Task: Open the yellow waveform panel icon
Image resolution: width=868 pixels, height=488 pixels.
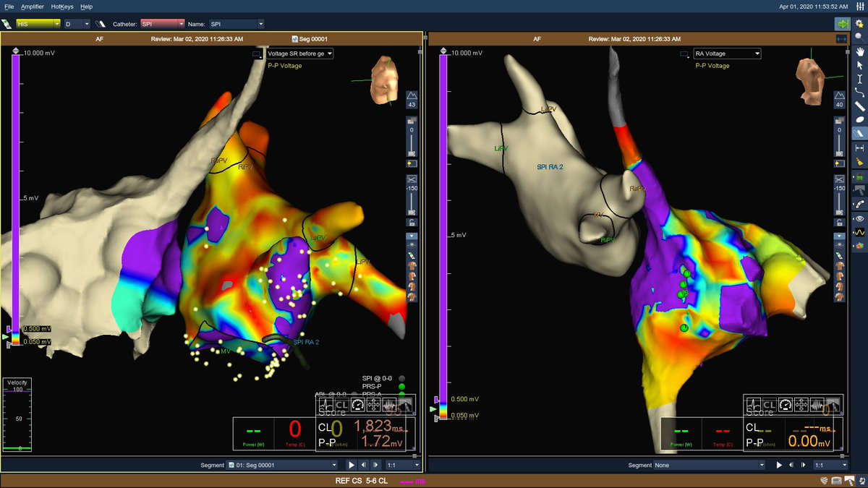Action: pyautogui.click(x=860, y=233)
